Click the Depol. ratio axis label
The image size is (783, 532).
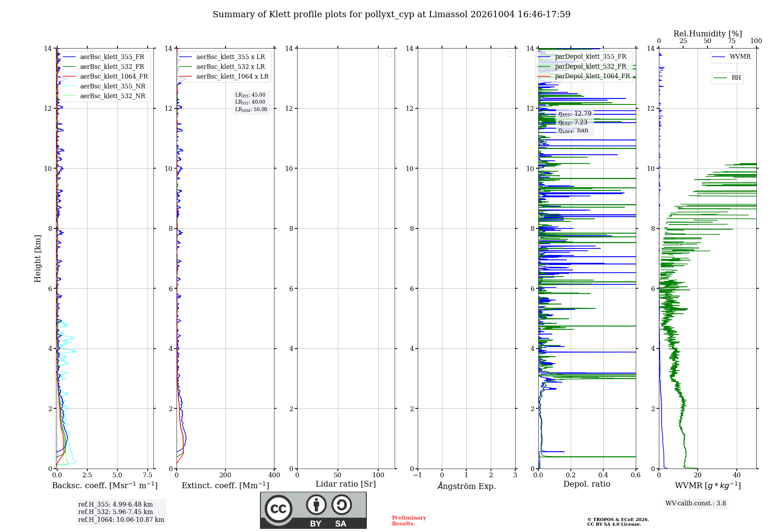click(587, 484)
